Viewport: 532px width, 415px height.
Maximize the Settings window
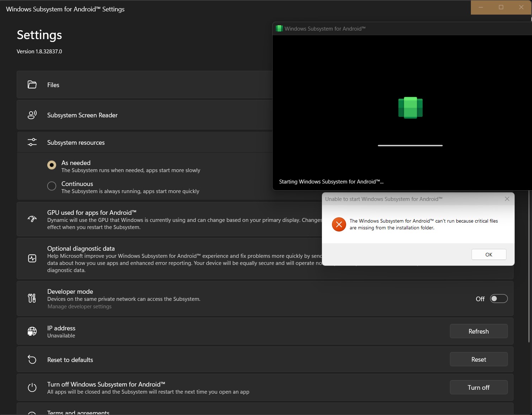(501, 7)
